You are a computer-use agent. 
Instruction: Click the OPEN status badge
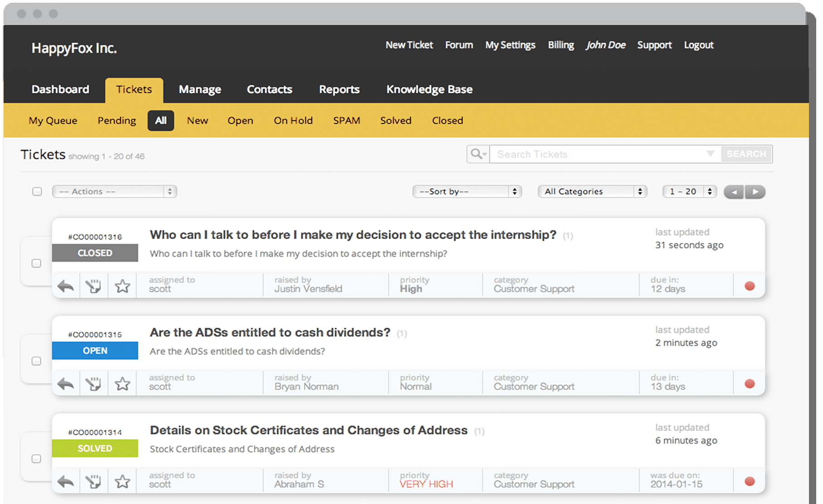[x=95, y=351]
